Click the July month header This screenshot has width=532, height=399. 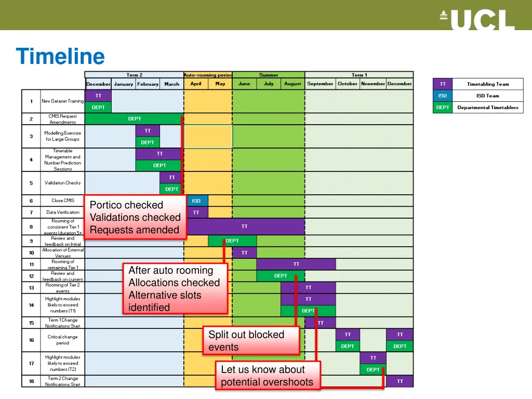coord(269,84)
